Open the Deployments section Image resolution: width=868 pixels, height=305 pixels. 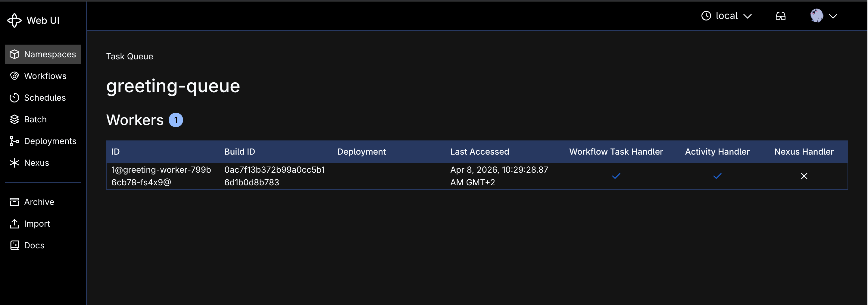coord(14,141)
